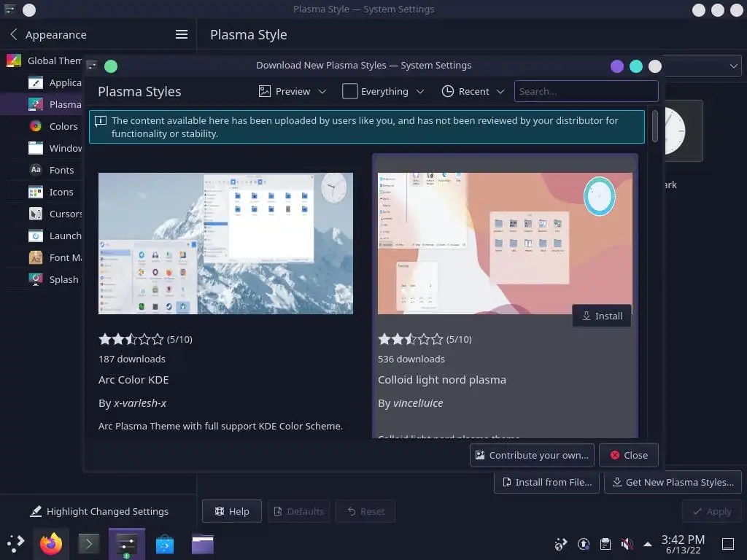Expand the hidden system tray icons arrow
Image resolution: width=747 pixels, height=560 pixels.
click(648, 544)
